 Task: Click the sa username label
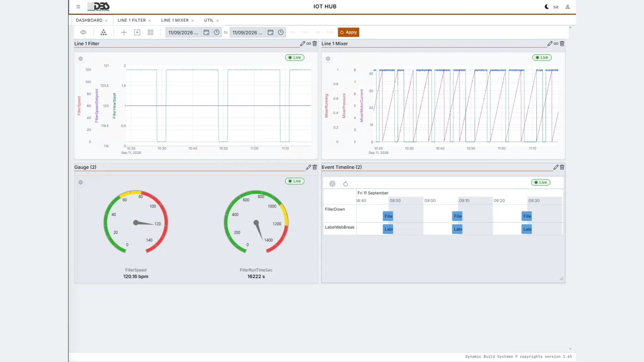556,7
